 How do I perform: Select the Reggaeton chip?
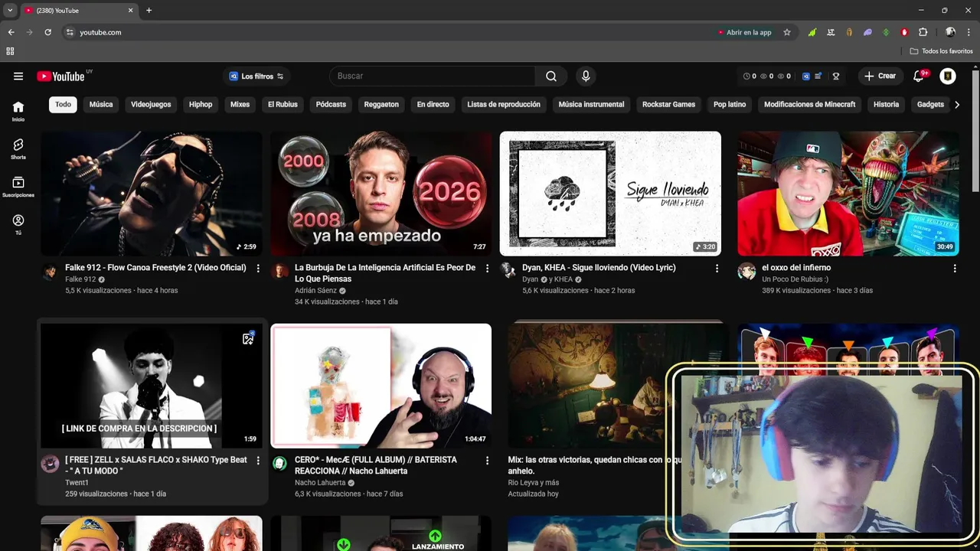(x=381, y=104)
